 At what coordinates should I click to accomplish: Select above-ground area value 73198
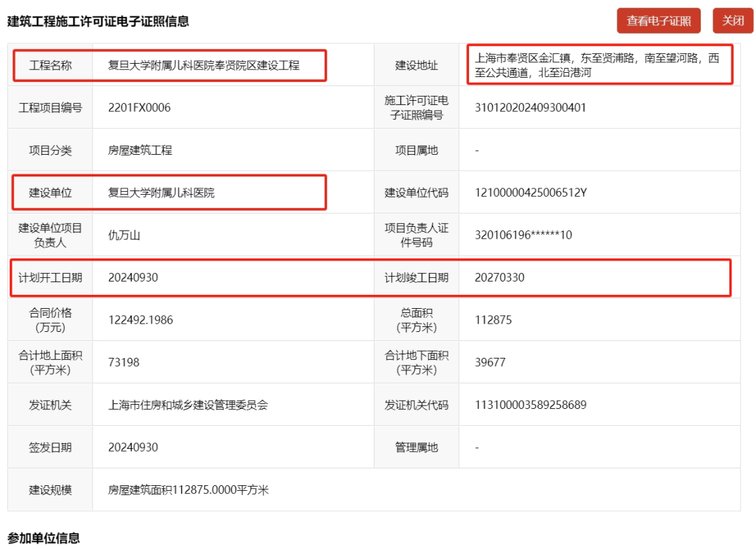123,362
